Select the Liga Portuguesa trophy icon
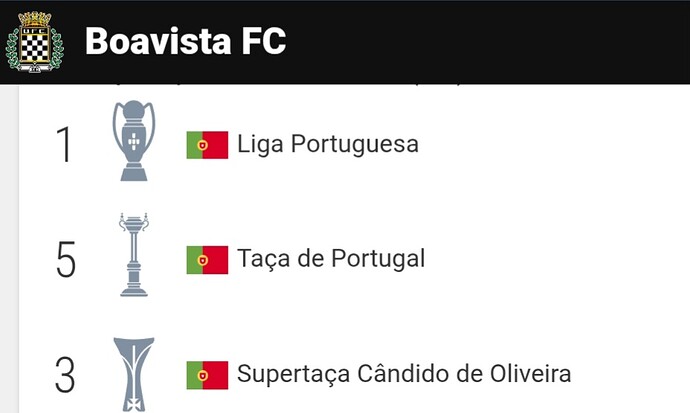Screen dimensions: 690x413 (x=134, y=141)
